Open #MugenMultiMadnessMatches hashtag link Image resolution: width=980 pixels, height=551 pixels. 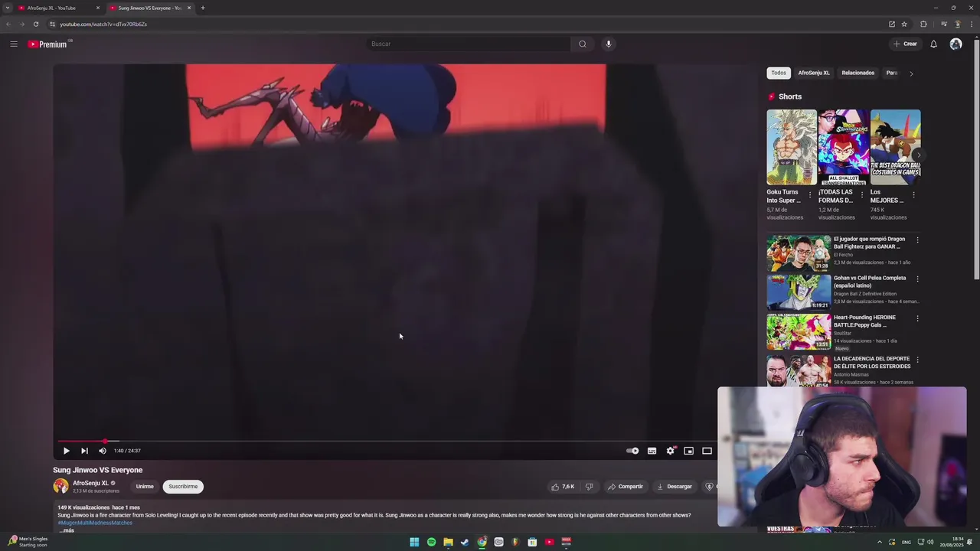pyautogui.click(x=95, y=523)
